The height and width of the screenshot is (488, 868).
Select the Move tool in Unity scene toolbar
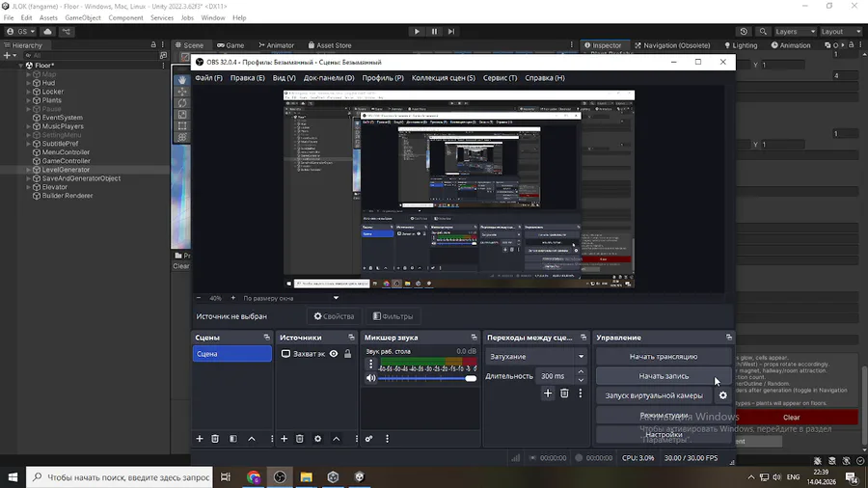182,92
